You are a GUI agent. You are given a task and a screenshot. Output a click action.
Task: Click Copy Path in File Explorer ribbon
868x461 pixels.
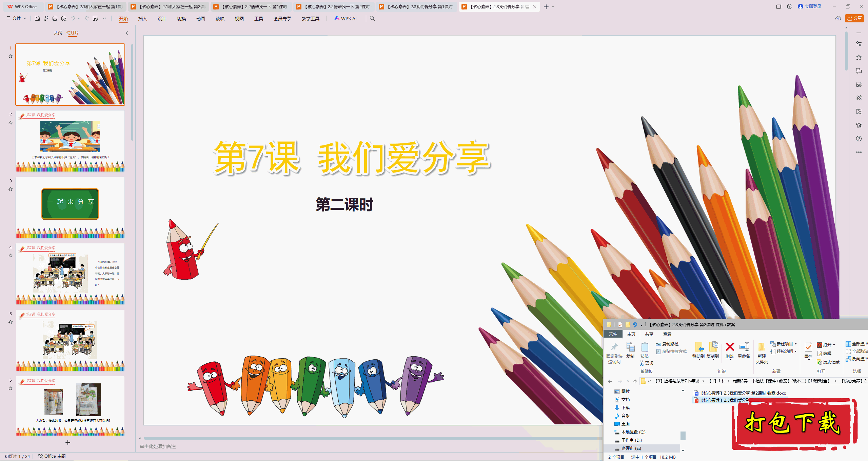[667, 344]
